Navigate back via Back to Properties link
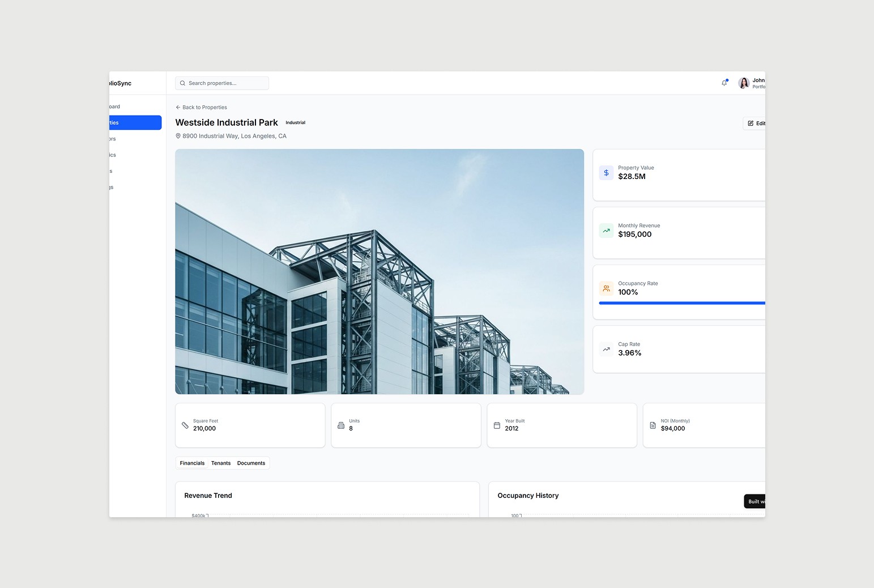Viewport: 874px width, 588px height. coord(201,107)
